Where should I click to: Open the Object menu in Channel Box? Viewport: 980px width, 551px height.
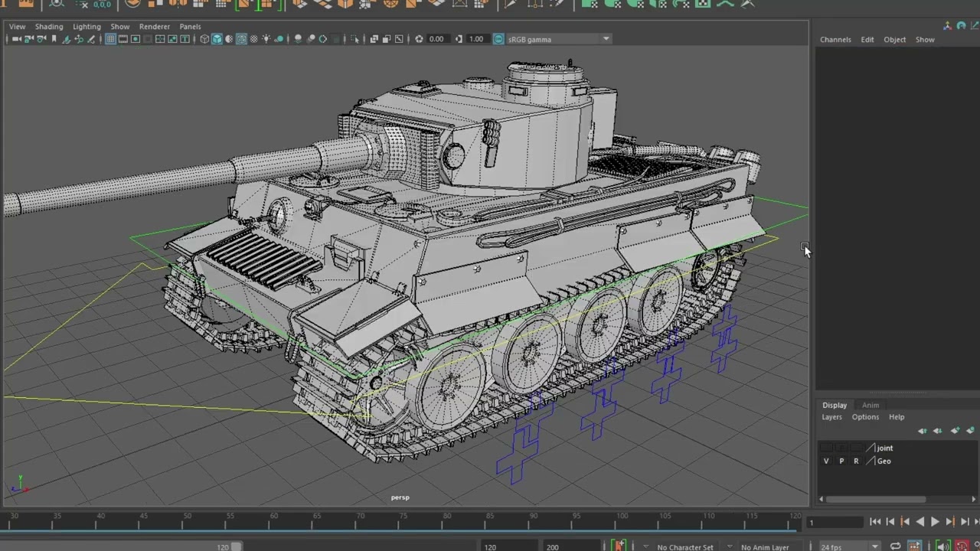click(894, 40)
